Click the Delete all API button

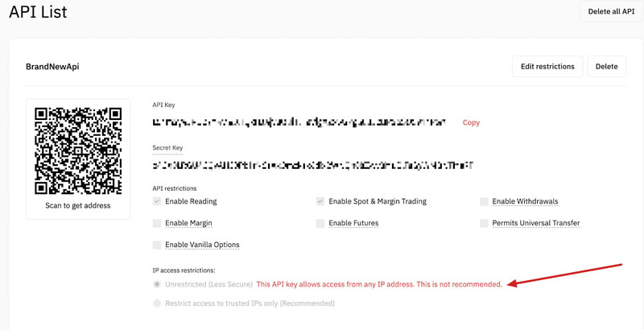(x=611, y=11)
